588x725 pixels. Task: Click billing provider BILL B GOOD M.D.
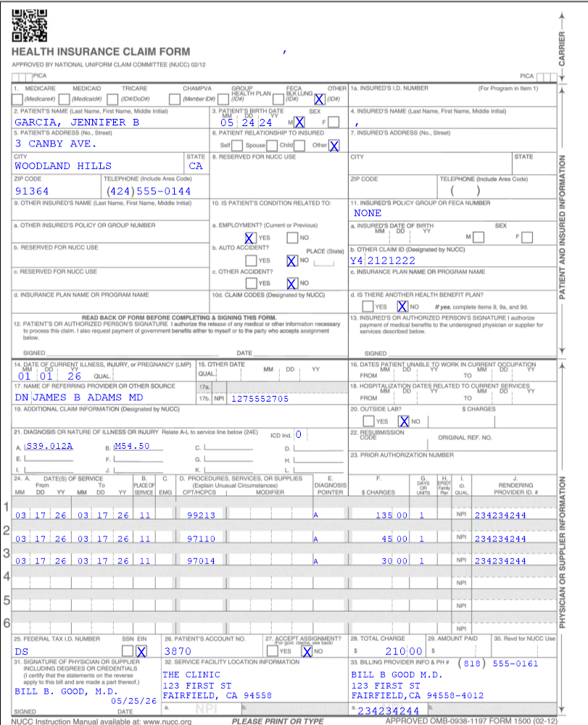pyautogui.click(x=397, y=675)
